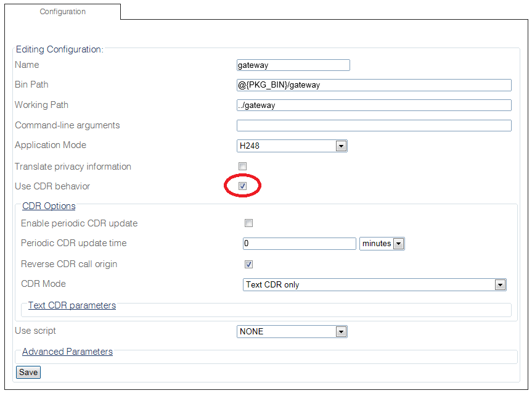Click the Periodic CDR update time field
This screenshot has height=401, width=532.
click(299, 244)
